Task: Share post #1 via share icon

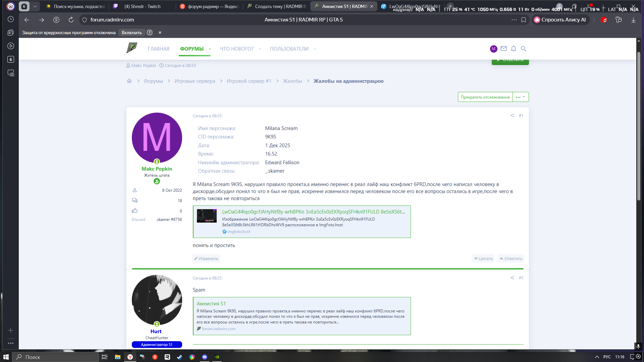Action: point(512,116)
